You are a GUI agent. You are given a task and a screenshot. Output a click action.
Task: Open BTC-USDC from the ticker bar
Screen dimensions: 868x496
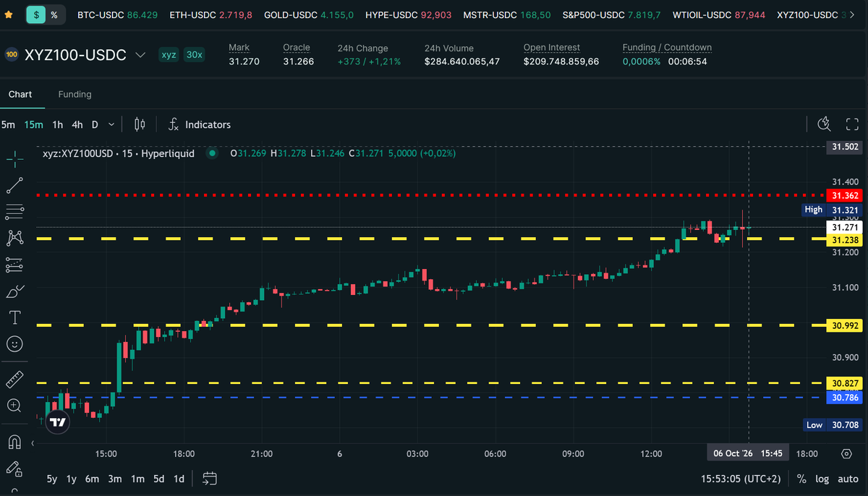(x=117, y=14)
